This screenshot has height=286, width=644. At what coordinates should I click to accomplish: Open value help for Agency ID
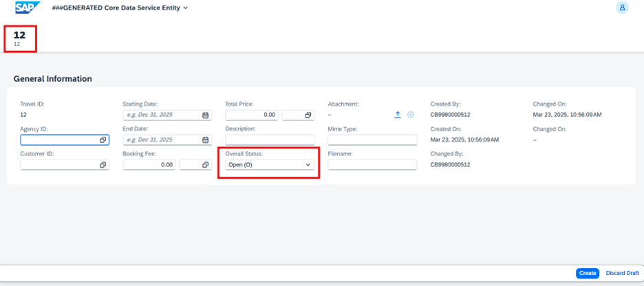103,140
